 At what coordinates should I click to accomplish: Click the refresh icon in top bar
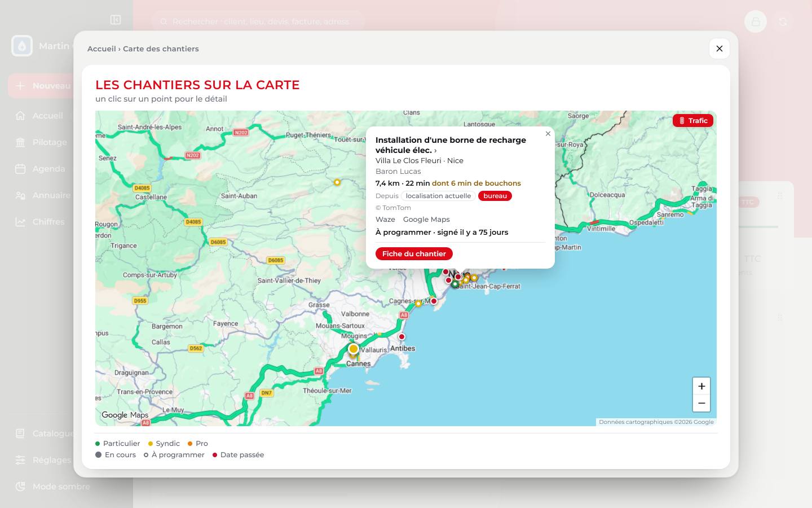[x=783, y=21]
